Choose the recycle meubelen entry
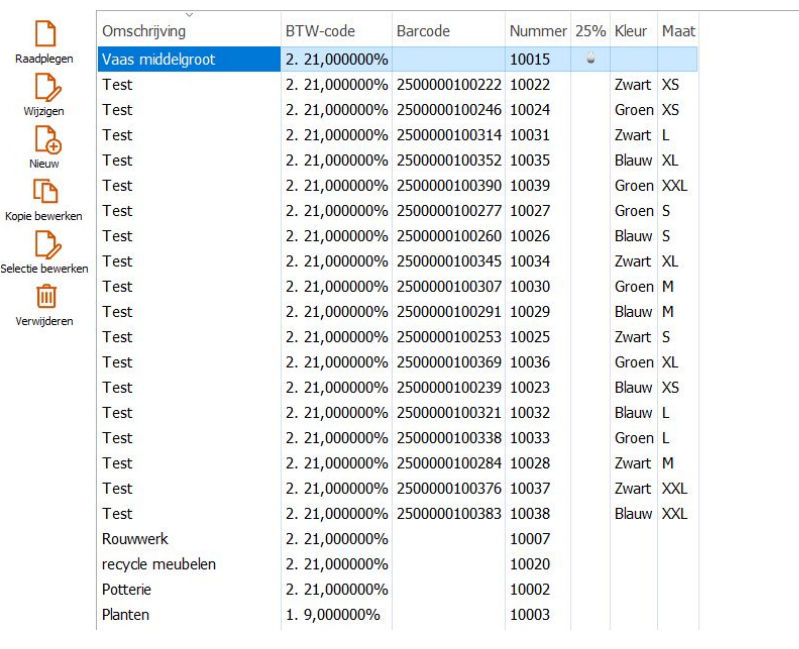Image resolution: width=799 pixels, height=649 pixels. pyautogui.click(x=159, y=564)
